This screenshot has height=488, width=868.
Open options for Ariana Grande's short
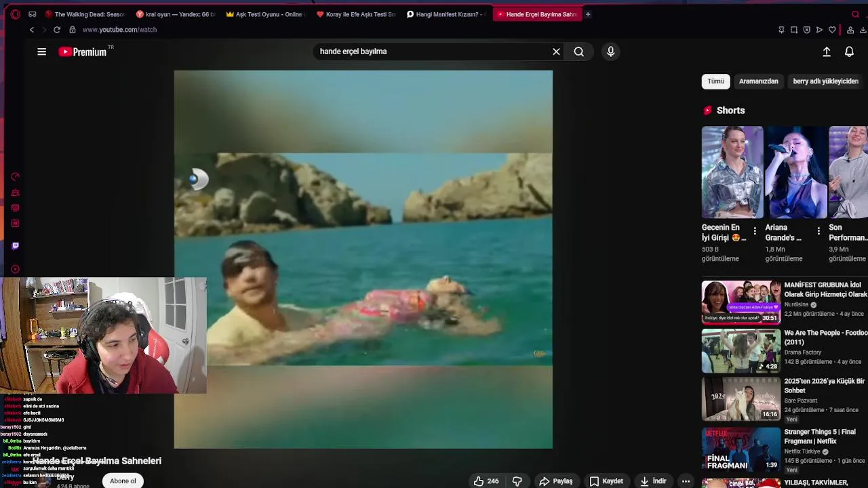coord(818,231)
